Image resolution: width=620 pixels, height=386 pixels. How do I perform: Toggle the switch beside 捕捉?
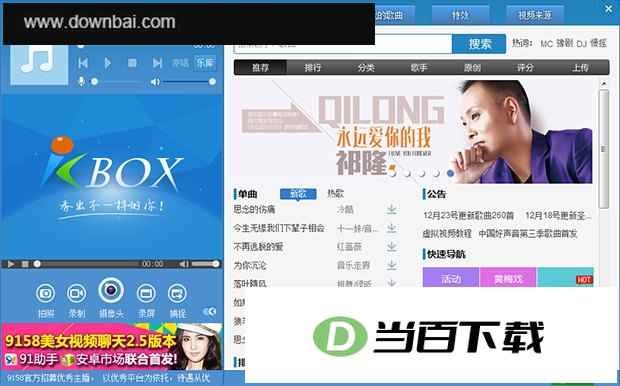[209, 311]
